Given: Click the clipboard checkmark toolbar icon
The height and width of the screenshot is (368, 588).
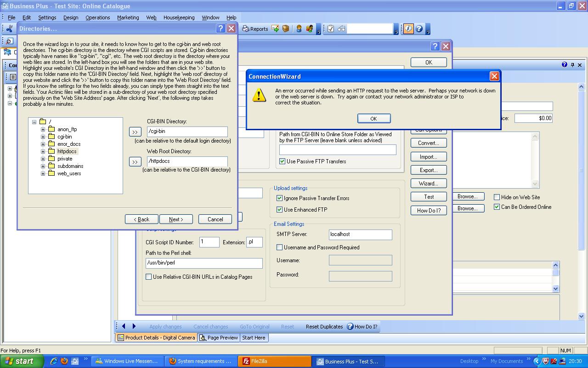Looking at the screenshot, I should [x=330, y=29].
